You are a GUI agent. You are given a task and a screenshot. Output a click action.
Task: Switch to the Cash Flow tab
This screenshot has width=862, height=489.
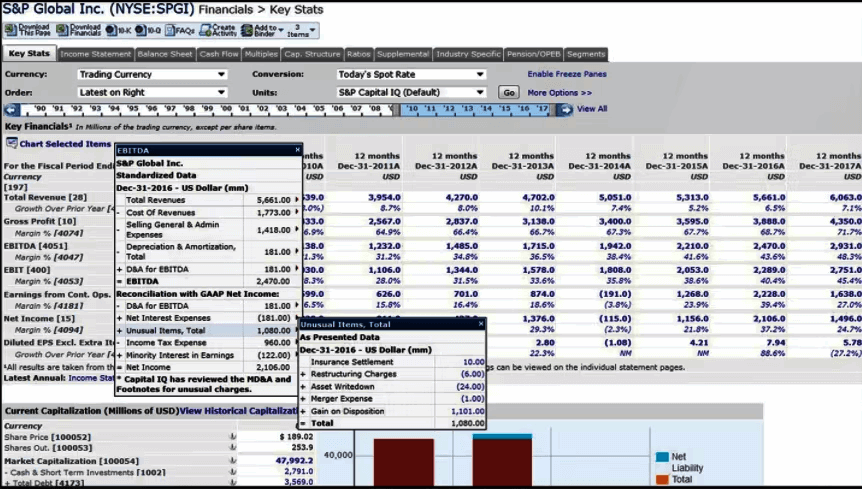tap(219, 54)
